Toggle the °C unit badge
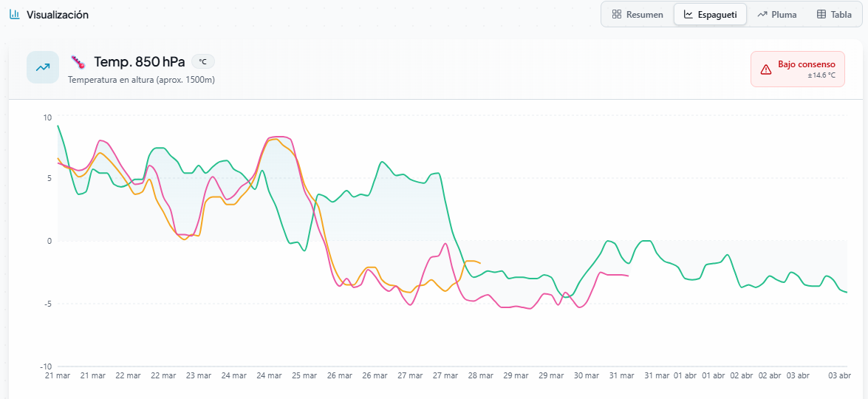868x399 pixels. (202, 62)
